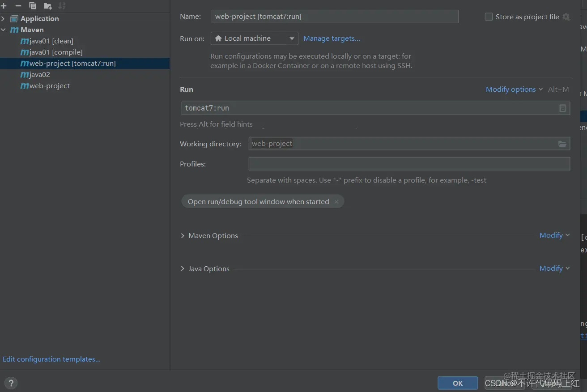The height and width of the screenshot is (392, 587).
Task: Open the Help question mark button
Action: tap(11, 383)
